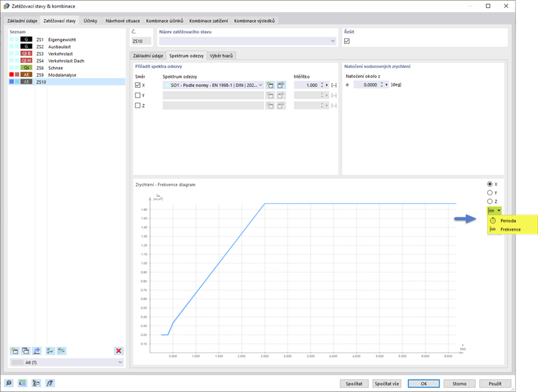Click the search icon in the bottom toolbar

(x=8, y=383)
